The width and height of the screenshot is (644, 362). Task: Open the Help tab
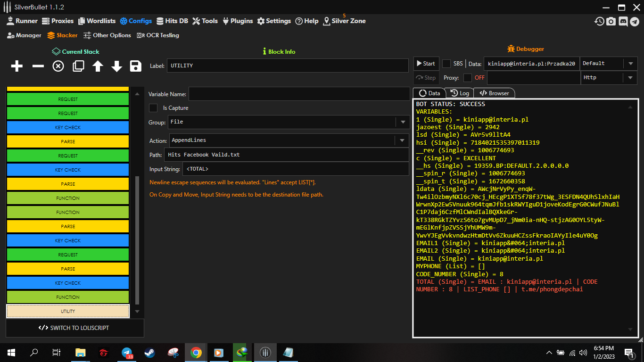click(307, 21)
